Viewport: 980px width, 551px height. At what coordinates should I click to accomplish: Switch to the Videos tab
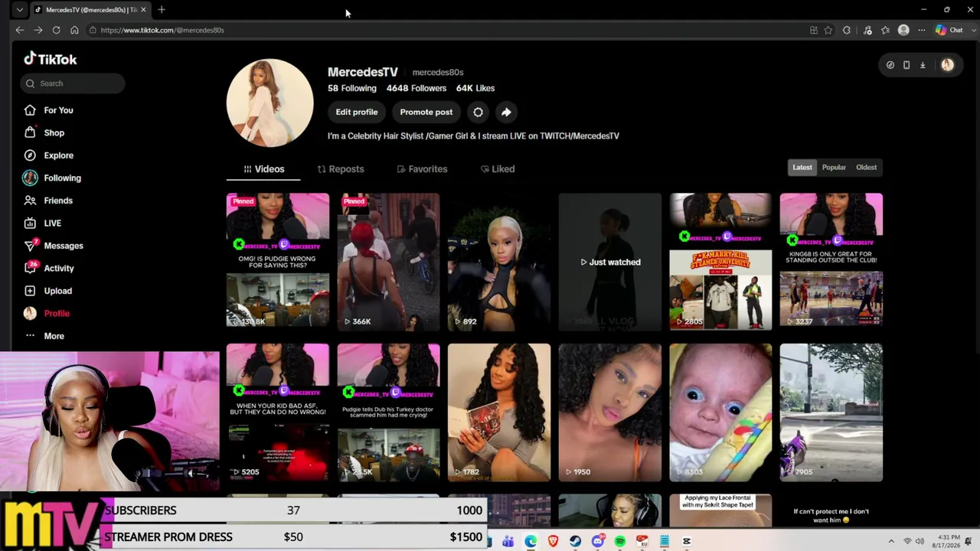263,169
